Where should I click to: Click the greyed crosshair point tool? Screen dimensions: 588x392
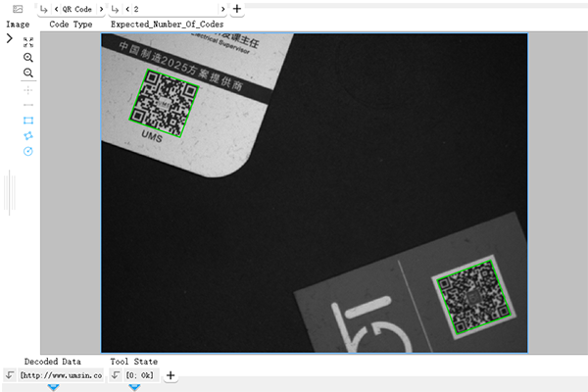(x=28, y=90)
